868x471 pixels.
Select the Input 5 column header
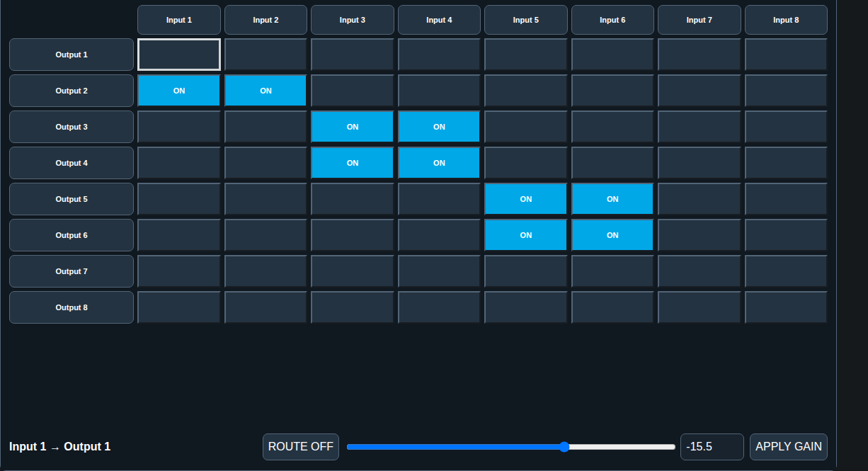click(x=526, y=20)
